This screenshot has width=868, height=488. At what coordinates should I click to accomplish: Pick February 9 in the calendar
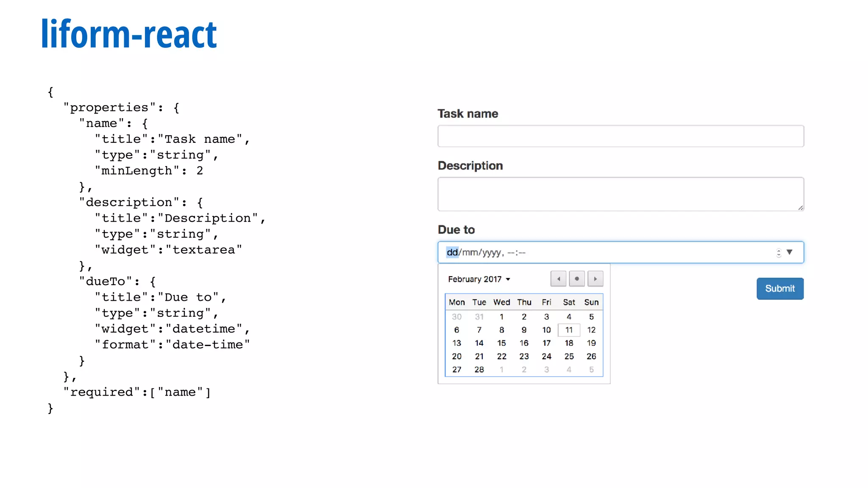click(x=524, y=330)
